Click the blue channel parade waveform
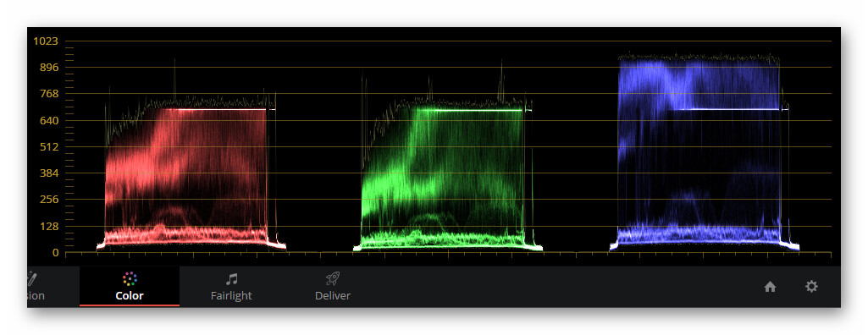The width and height of the screenshot is (868, 335). click(x=705, y=152)
